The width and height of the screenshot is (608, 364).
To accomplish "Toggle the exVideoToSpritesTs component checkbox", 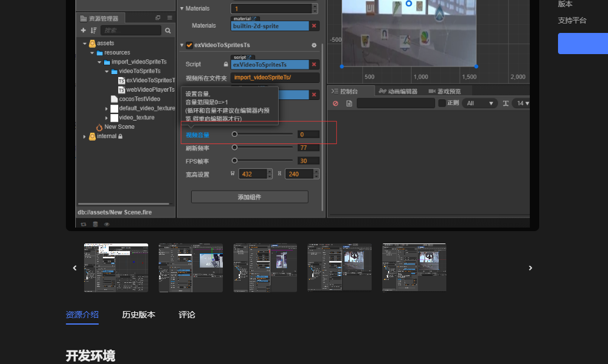I will 189,45.
